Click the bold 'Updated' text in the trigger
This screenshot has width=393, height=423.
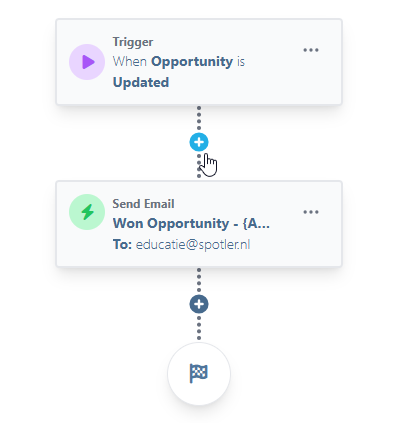click(x=141, y=82)
